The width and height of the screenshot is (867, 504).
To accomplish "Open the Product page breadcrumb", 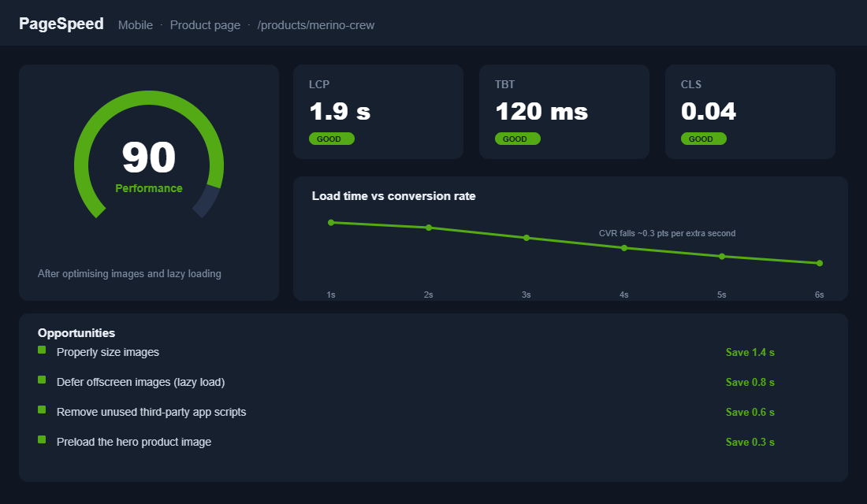I will pos(205,25).
